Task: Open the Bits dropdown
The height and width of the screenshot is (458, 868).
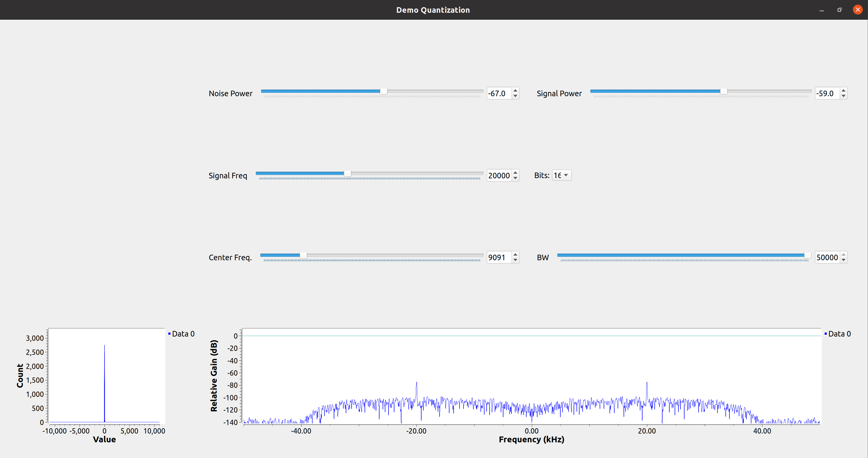Action: point(561,175)
